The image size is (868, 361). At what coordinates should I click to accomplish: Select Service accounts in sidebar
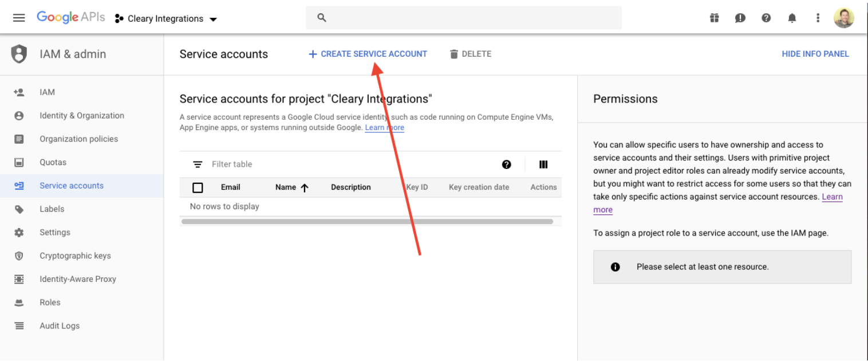click(x=72, y=186)
